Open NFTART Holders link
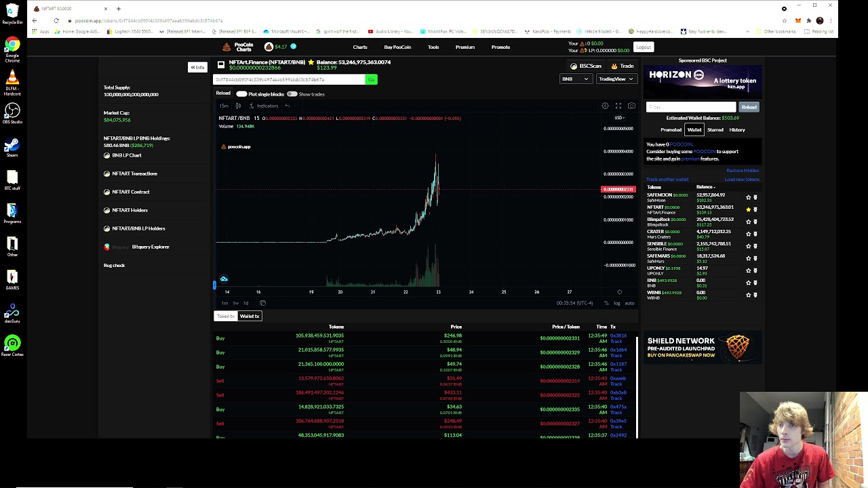Screen dimensions: 868x488 click(x=125, y=211)
